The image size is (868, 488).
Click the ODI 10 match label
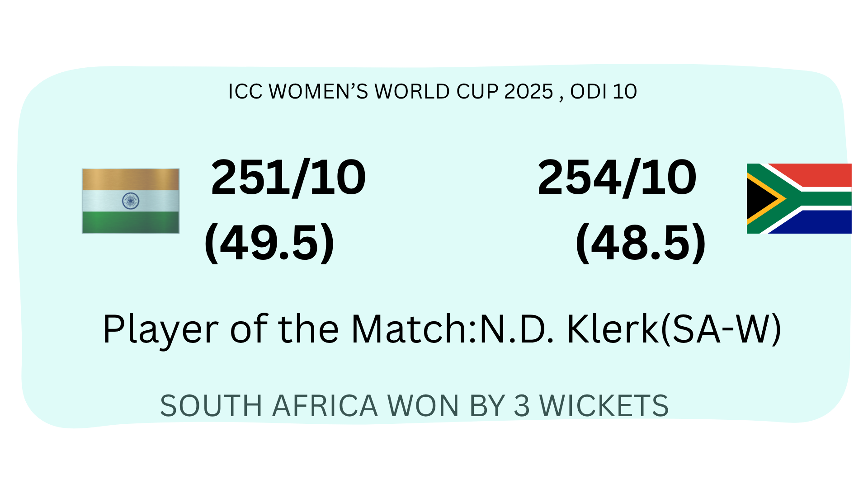click(x=604, y=92)
